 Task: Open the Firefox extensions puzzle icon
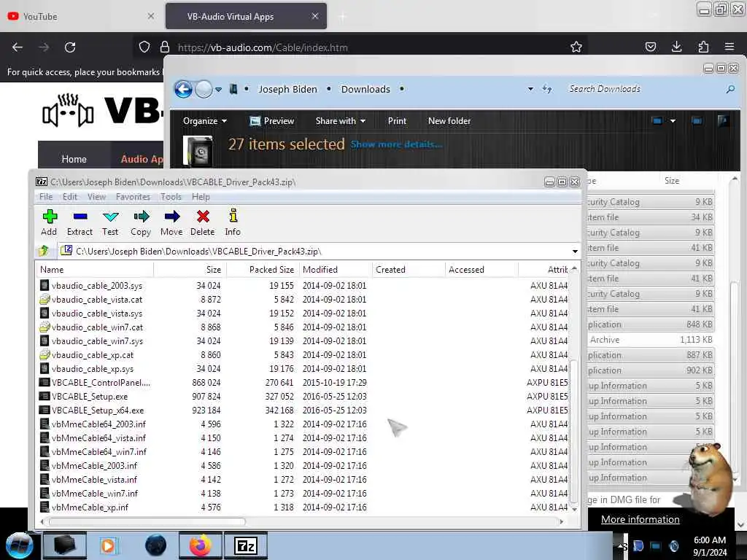[x=703, y=47]
